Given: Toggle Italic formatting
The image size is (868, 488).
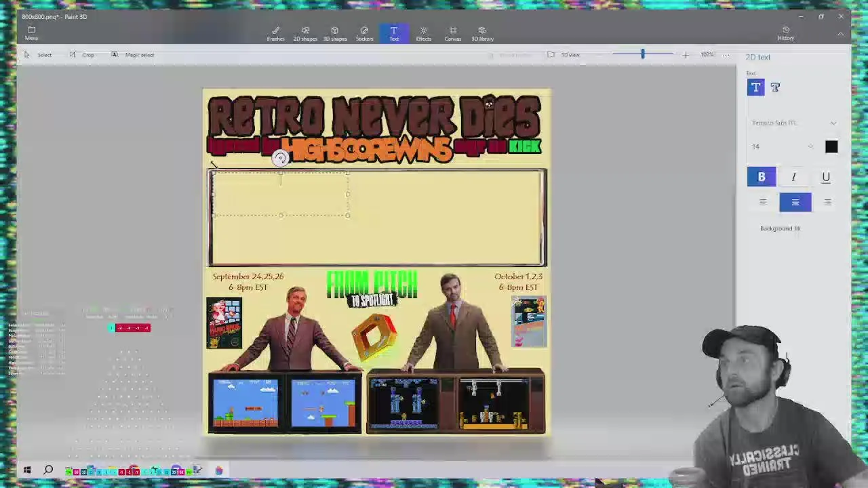Looking at the screenshot, I should coord(793,177).
